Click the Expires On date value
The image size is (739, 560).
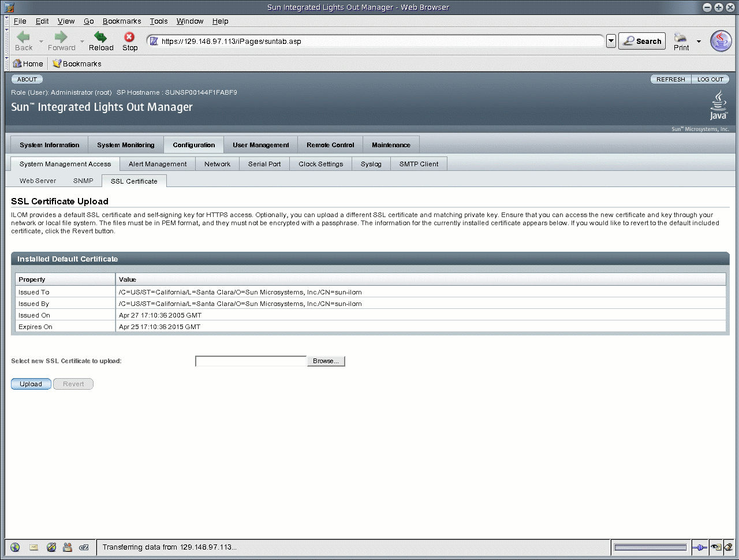click(159, 327)
